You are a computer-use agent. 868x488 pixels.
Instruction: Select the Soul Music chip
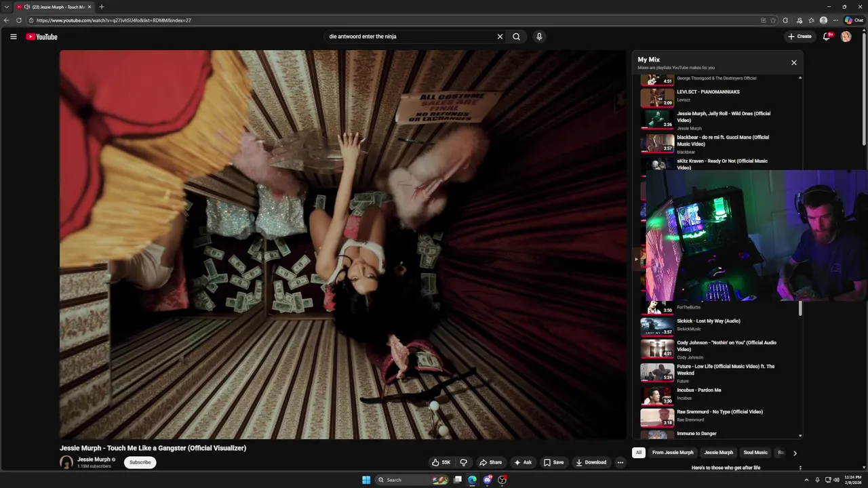755,453
